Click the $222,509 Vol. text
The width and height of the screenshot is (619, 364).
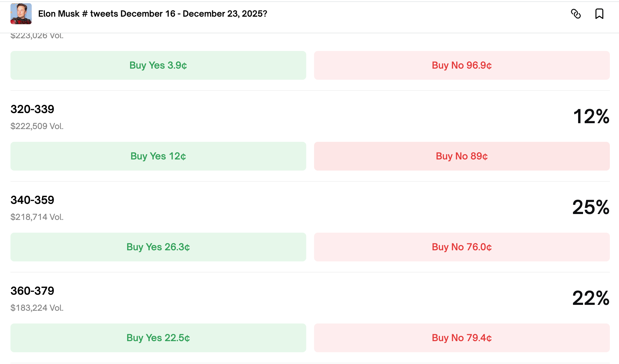click(37, 126)
